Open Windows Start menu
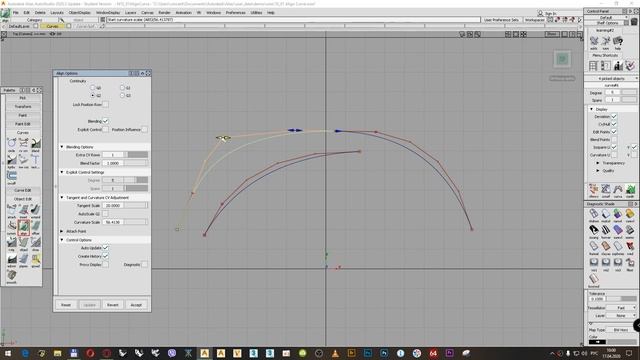This screenshot has width=640, height=360. click(x=8, y=353)
